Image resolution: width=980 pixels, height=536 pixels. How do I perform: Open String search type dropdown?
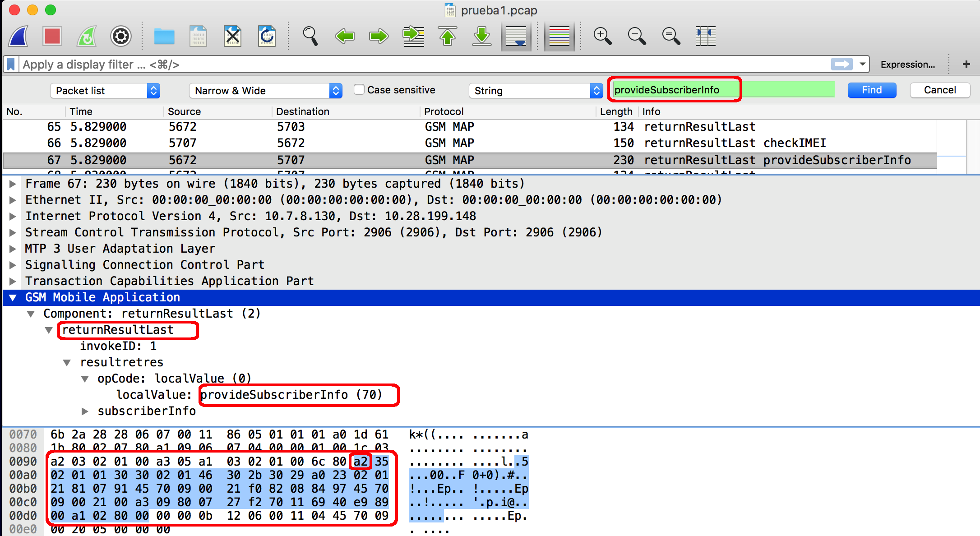click(x=536, y=91)
